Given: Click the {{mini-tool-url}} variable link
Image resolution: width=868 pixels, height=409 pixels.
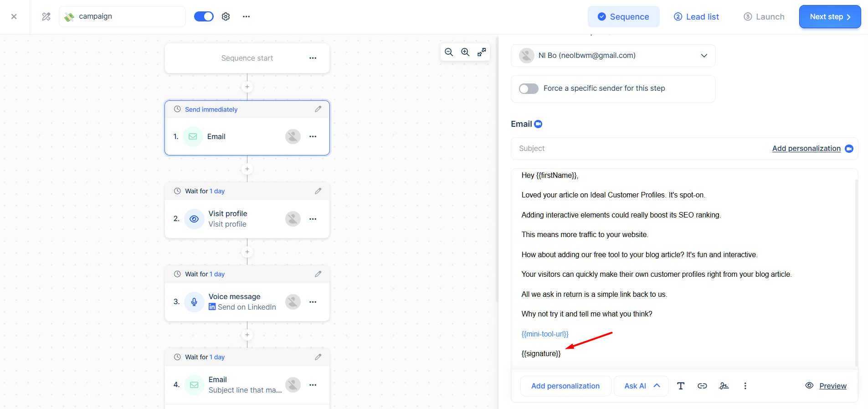Looking at the screenshot, I should tap(545, 334).
